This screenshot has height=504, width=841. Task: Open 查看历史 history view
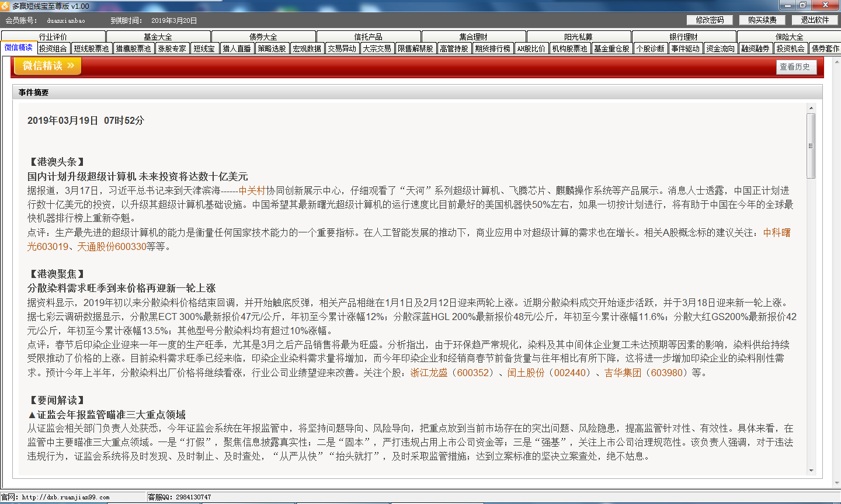pyautogui.click(x=795, y=67)
